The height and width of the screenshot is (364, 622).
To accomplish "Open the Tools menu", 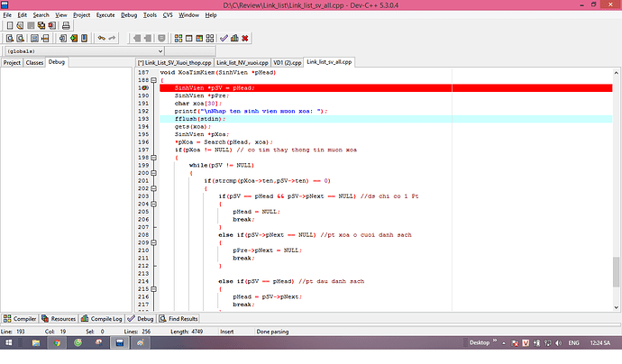I will point(150,15).
